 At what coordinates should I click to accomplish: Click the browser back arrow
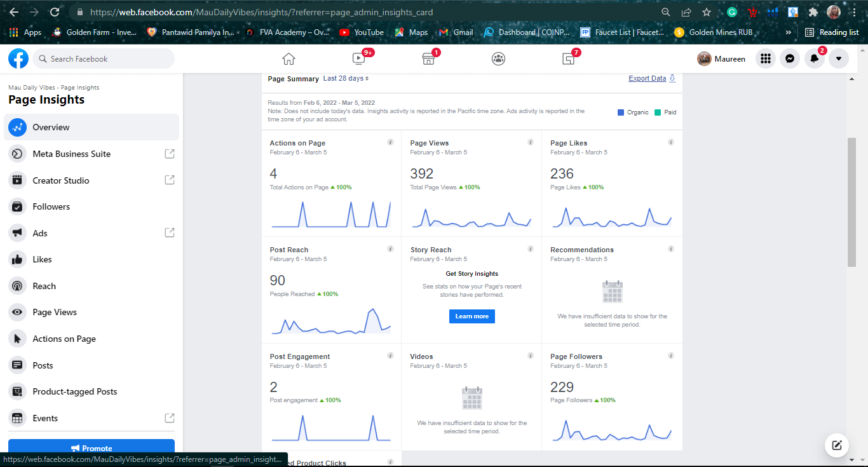[x=13, y=12]
